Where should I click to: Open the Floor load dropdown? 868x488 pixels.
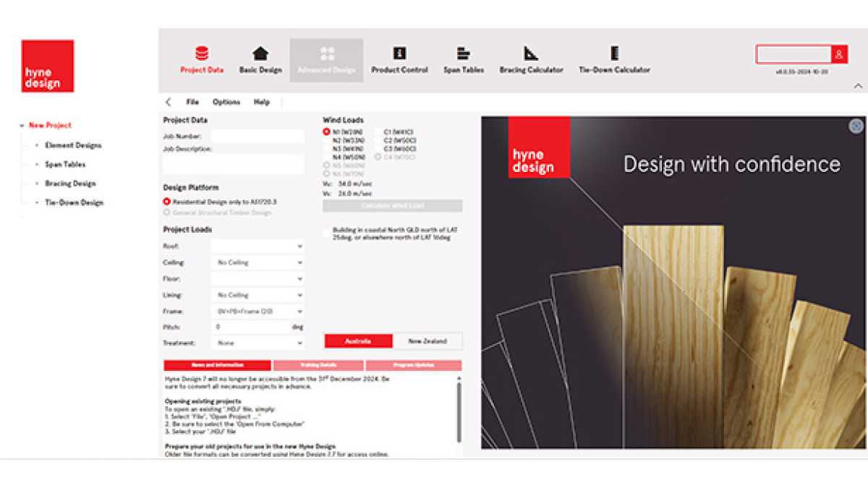[258, 278]
